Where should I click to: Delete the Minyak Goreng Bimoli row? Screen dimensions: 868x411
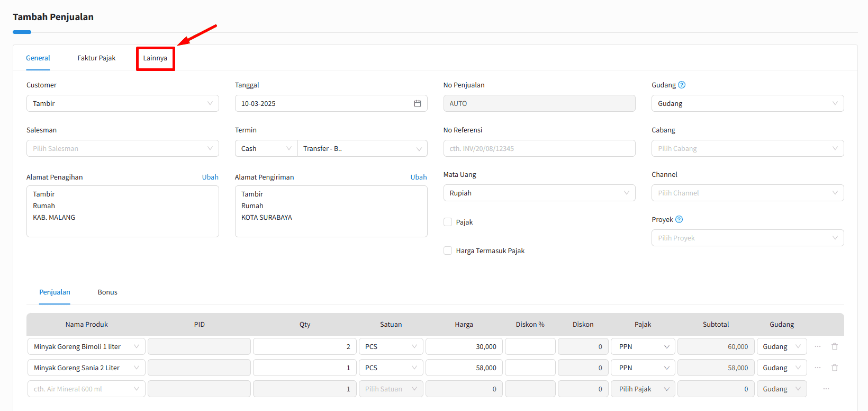(835, 346)
